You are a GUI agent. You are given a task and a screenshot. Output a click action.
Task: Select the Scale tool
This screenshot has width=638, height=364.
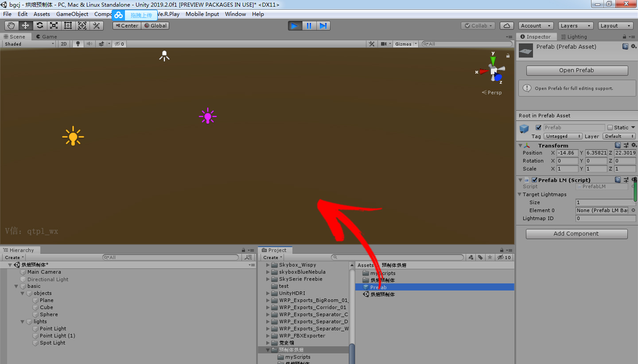pyautogui.click(x=54, y=25)
